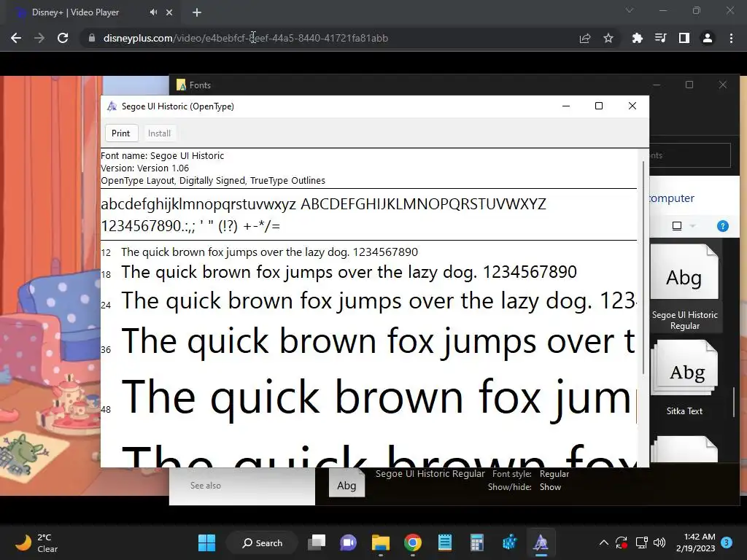Open Chrome profile avatar
This screenshot has width=747, height=560.
pyautogui.click(x=708, y=38)
